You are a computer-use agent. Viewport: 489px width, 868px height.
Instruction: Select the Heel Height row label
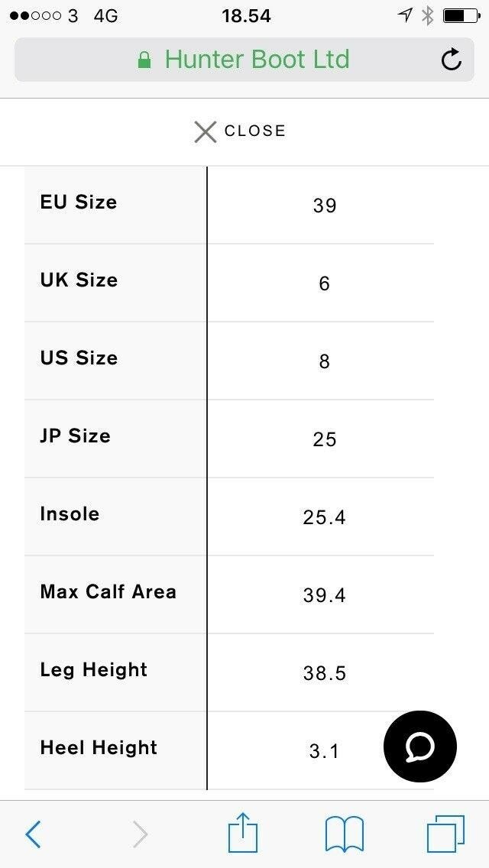pyautogui.click(x=99, y=748)
